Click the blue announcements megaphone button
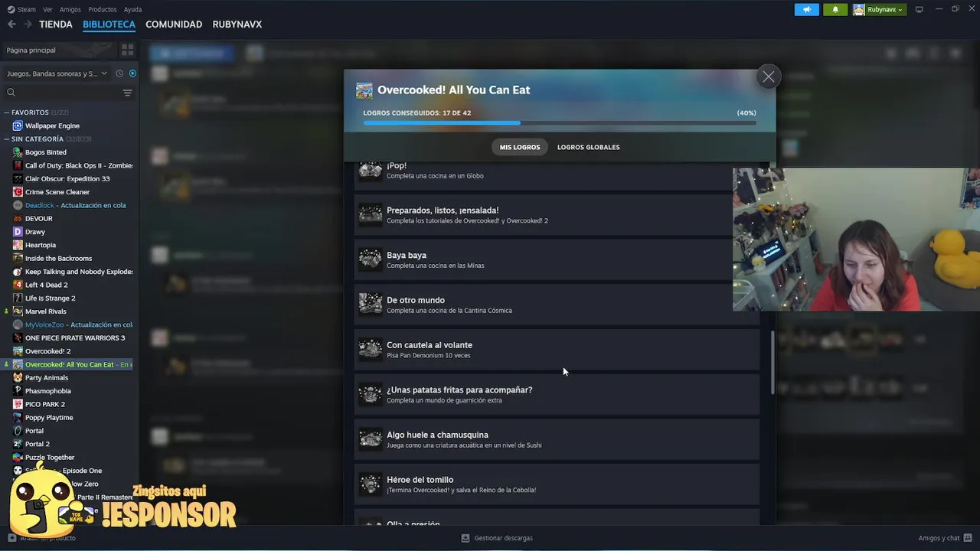 click(806, 9)
